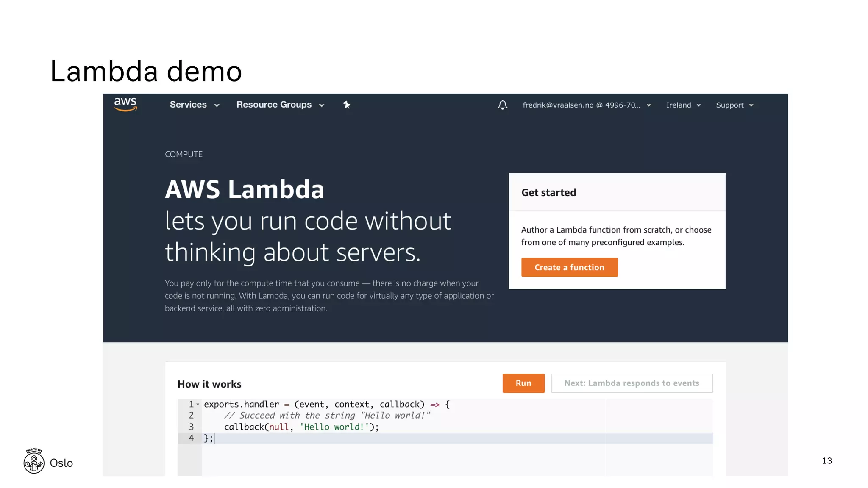
Task: Click the 'Get started' heading
Action: pos(548,192)
